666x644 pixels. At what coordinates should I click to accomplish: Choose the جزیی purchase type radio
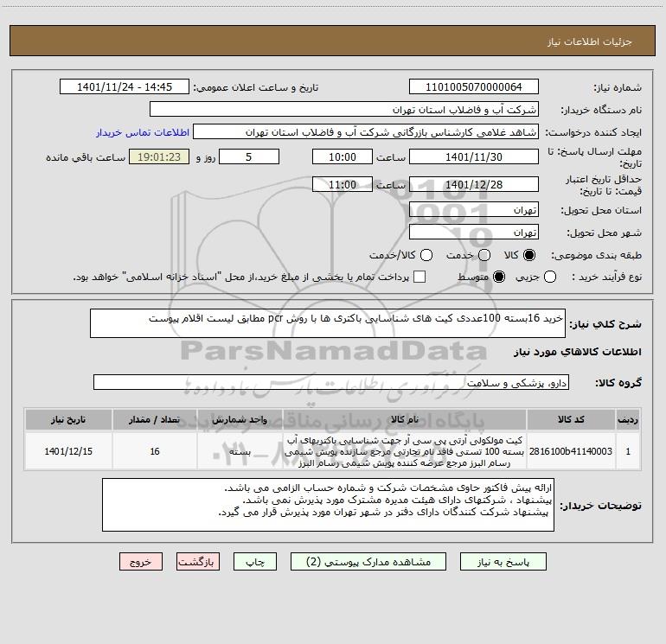(x=550, y=277)
